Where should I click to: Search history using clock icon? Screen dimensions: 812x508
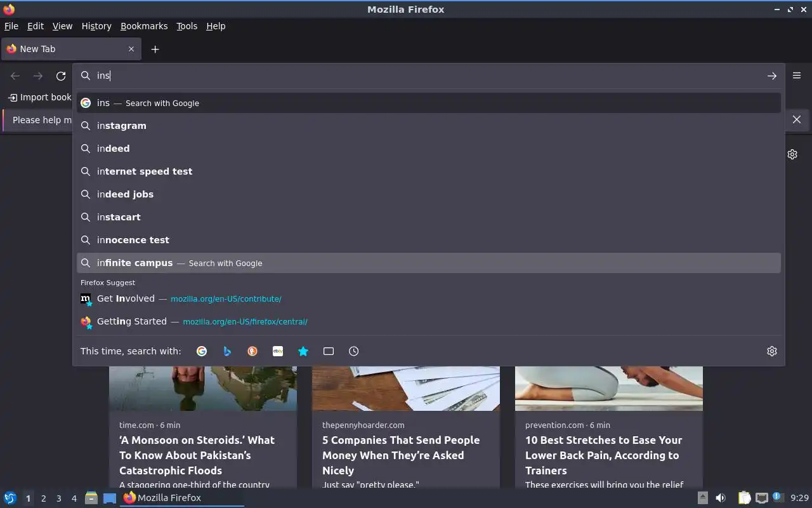[354, 351]
